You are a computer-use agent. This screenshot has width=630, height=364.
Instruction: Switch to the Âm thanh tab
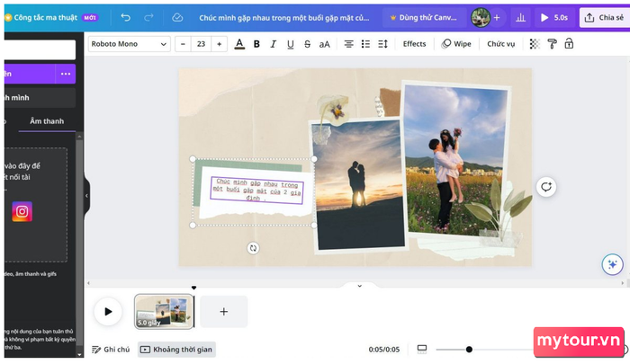tap(47, 120)
